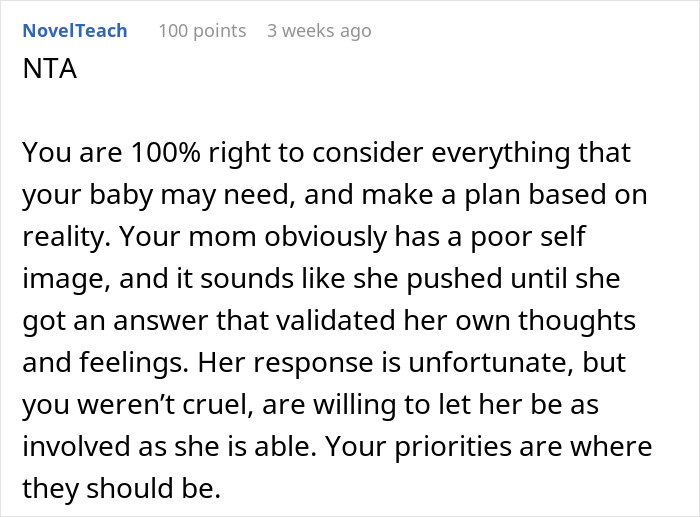This screenshot has width=700, height=517.
Task: Click the 100 points score label
Action: point(202,31)
